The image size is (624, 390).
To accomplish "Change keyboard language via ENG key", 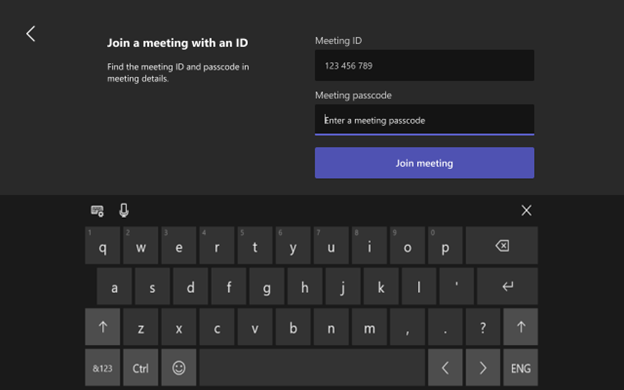I will coord(521,368).
